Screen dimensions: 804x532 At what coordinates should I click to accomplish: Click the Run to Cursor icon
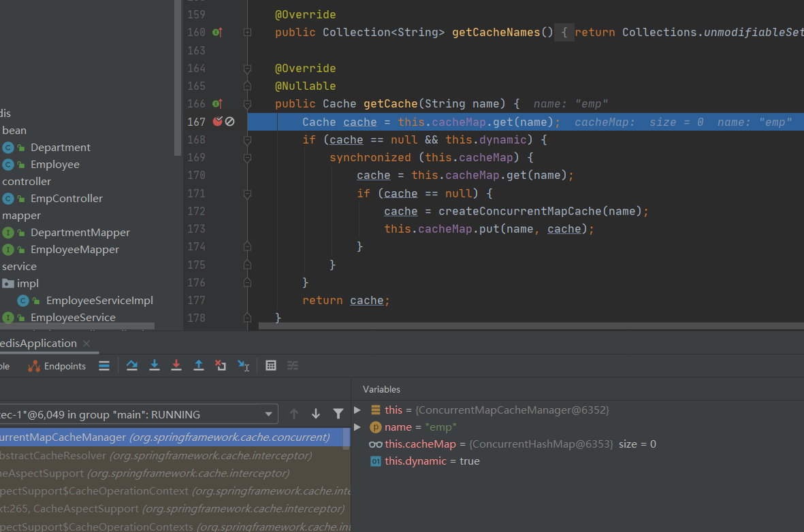pyautogui.click(x=243, y=365)
